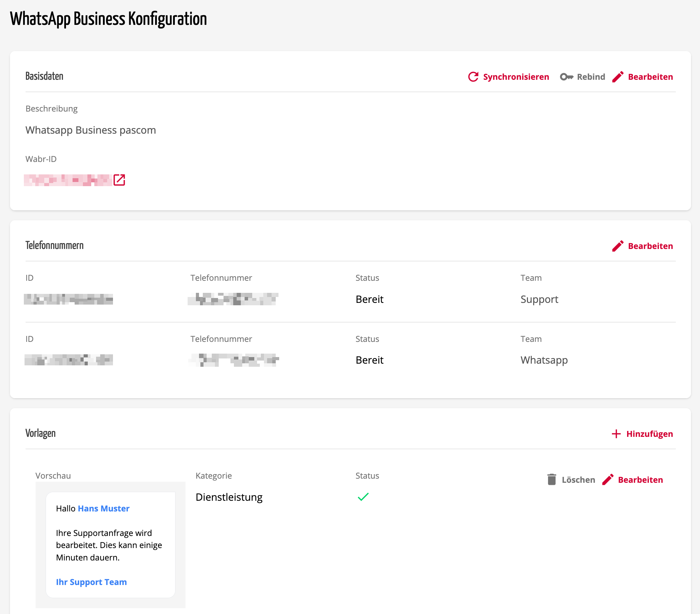Click pencil icon in Telefonnummern header
Viewport: 700px width, 614px height.
point(618,246)
